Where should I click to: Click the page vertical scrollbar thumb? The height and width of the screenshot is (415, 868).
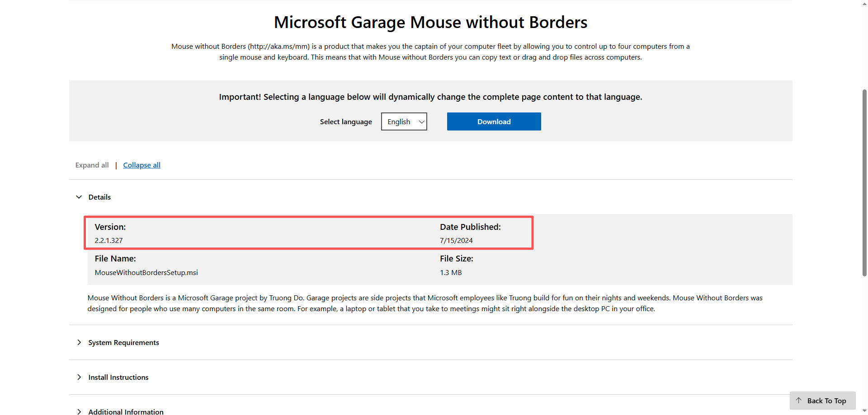coord(864,183)
